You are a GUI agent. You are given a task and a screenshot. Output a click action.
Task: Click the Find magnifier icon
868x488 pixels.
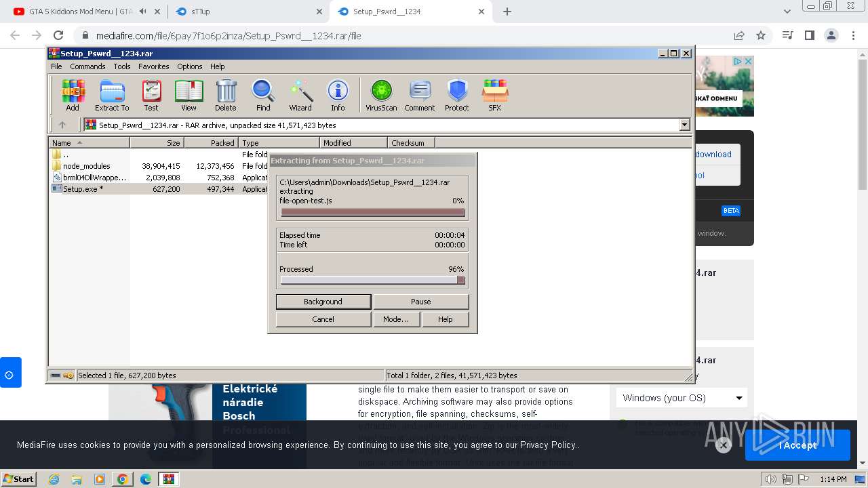pyautogui.click(x=263, y=96)
